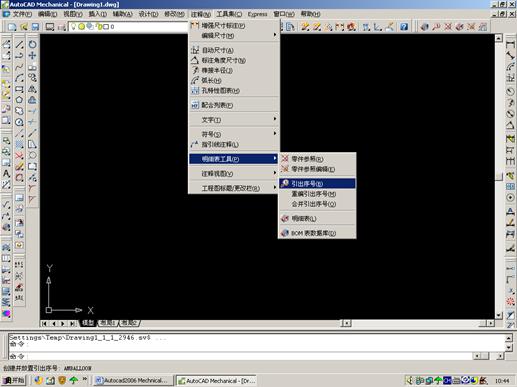Toggle layer 0 freeze sun icon

(x=82, y=27)
